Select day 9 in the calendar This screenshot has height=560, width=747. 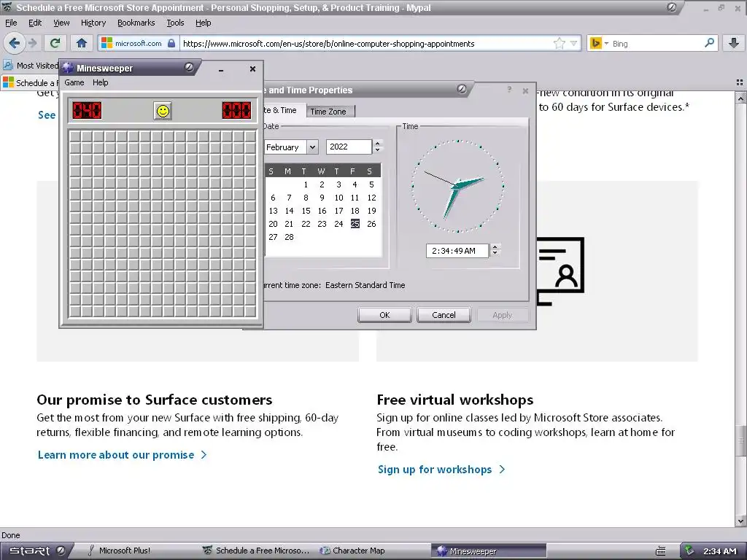pyautogui.click(x=322, y=198)
